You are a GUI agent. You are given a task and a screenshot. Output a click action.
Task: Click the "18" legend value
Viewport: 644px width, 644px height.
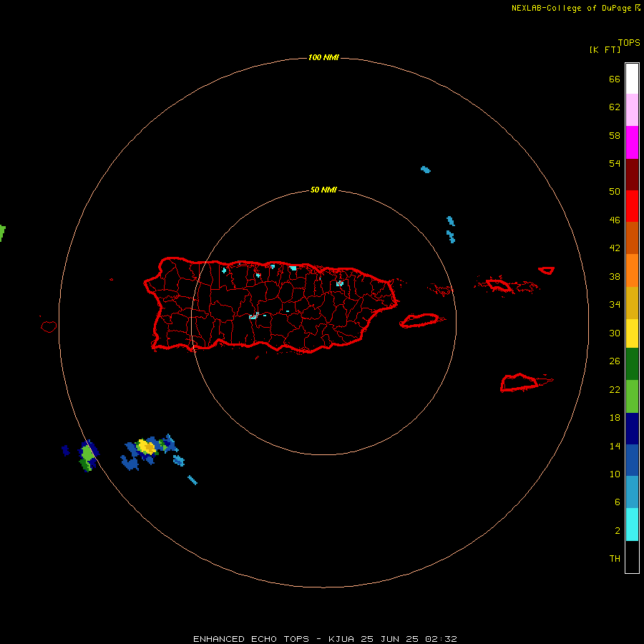[x=615, y=418]
